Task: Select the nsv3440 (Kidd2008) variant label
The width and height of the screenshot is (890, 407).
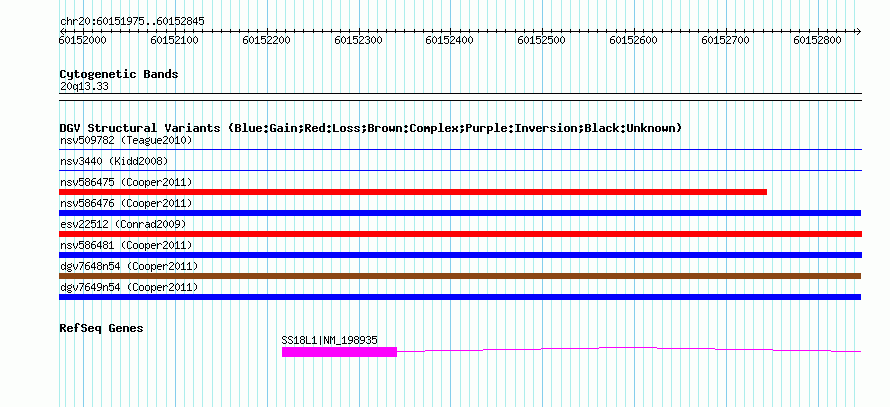Action: pyautogui.click(x=114, y=161)
